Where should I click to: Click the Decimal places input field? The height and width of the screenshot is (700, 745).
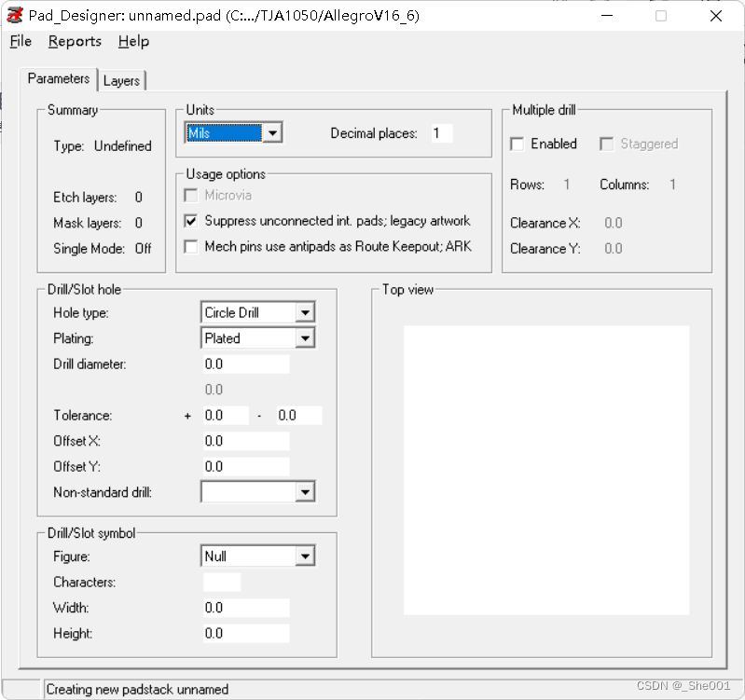click(x=440, y=133)
